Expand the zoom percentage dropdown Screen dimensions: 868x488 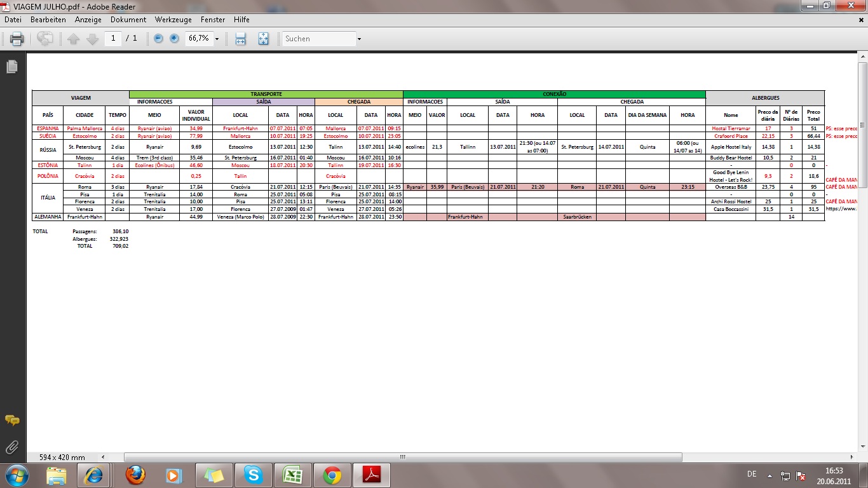click(217, 39)
